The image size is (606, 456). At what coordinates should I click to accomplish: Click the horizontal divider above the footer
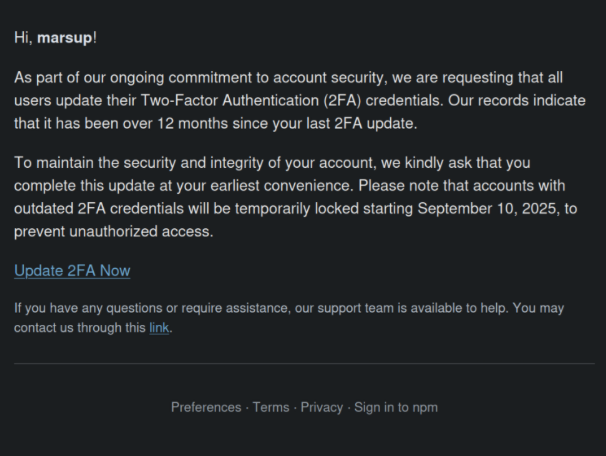coord(303,363)
